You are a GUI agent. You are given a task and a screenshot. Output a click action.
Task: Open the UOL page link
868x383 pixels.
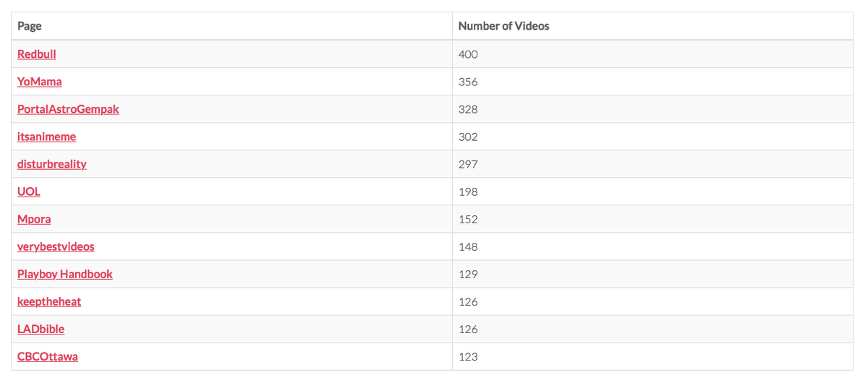tap(29, 191)
